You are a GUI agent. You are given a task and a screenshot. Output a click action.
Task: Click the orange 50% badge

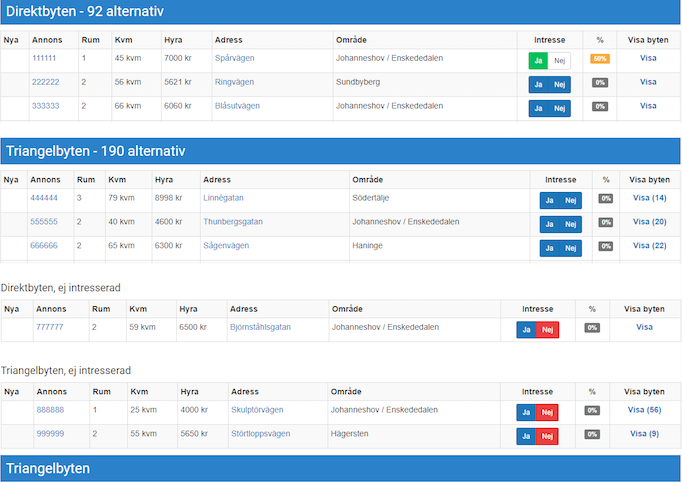[x=600, y=58]
